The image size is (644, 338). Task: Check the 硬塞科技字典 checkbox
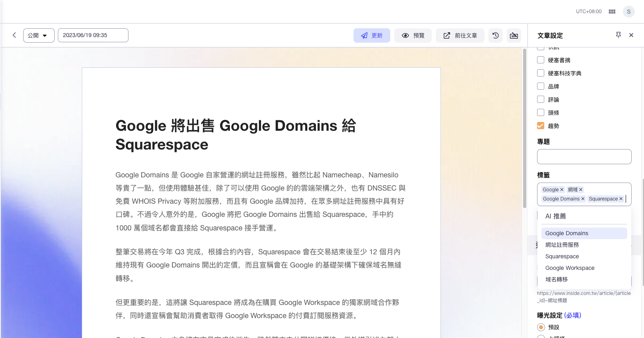click(541, 73)
